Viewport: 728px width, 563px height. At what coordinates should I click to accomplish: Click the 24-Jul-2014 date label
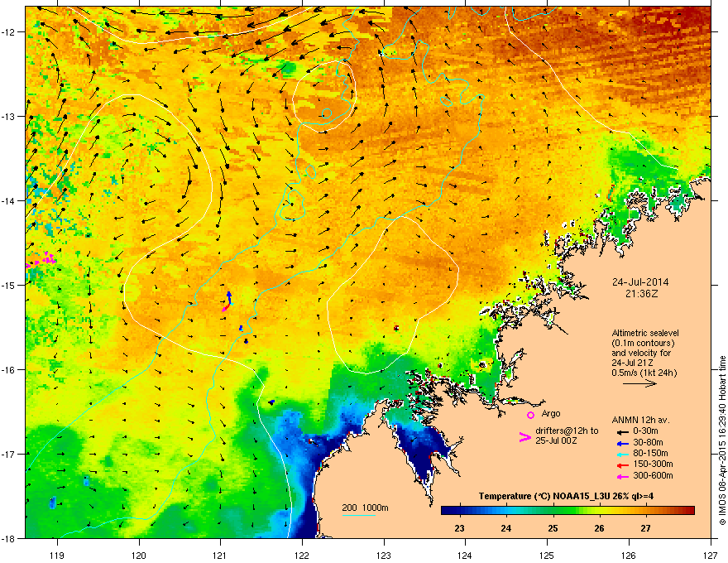[x=640, y=282]
